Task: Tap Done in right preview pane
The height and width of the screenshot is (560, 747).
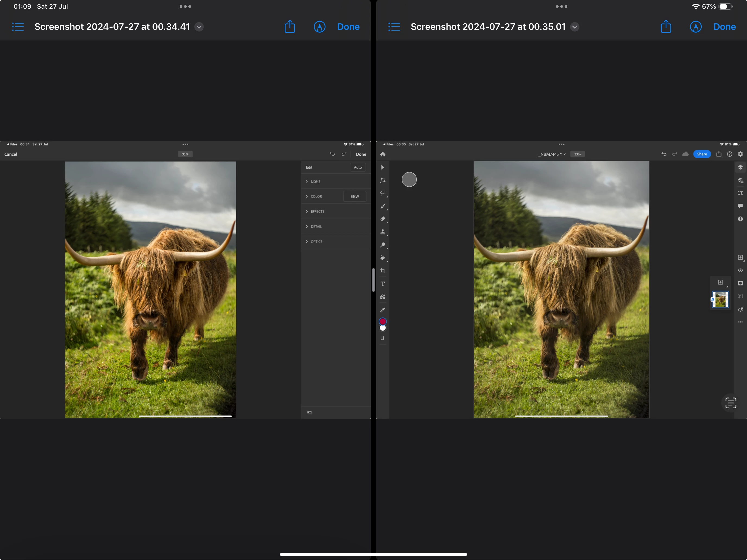Action: click(724, 27)
